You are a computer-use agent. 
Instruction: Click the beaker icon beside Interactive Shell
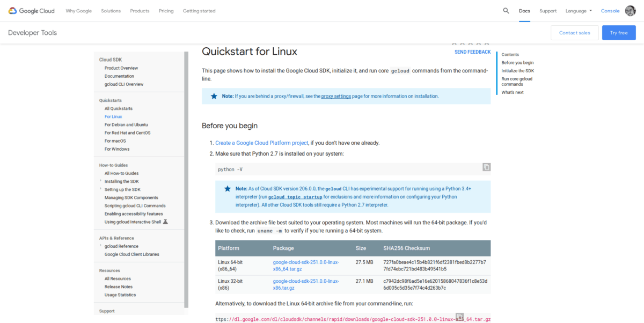[x=165, y=222]
